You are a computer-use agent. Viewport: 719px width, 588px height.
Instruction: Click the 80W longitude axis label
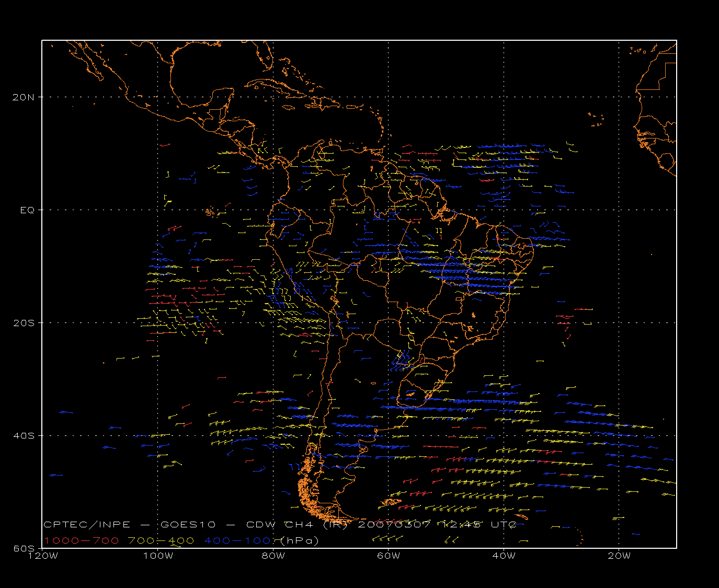click(273, 556)
